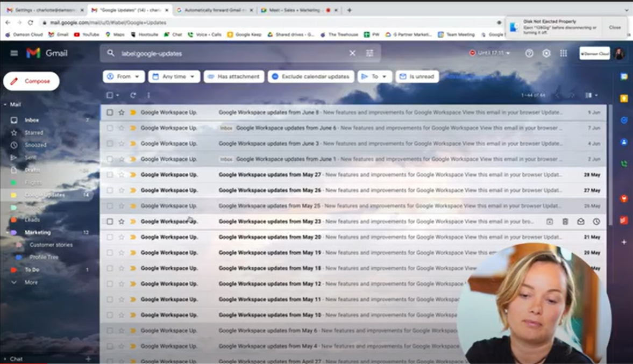Close the Disk Not Ejected notification
Viewport: 633px width, 364px height.
615,27
